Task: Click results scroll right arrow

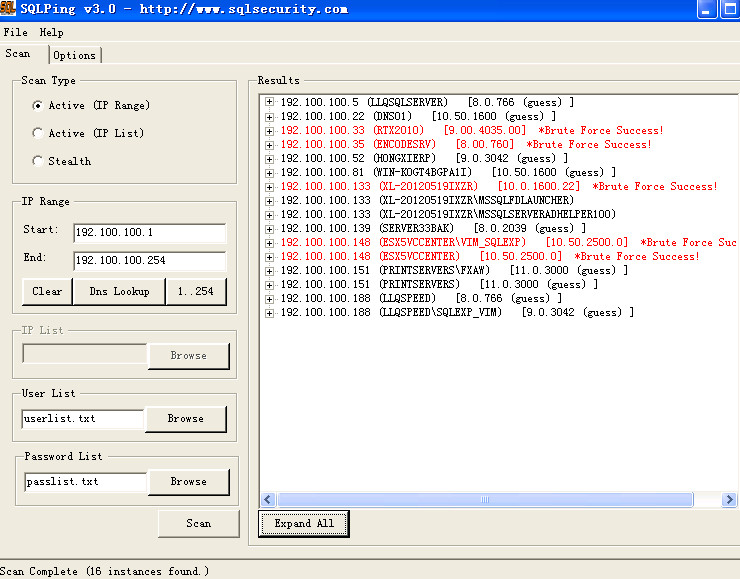Action: coord(729,500)
